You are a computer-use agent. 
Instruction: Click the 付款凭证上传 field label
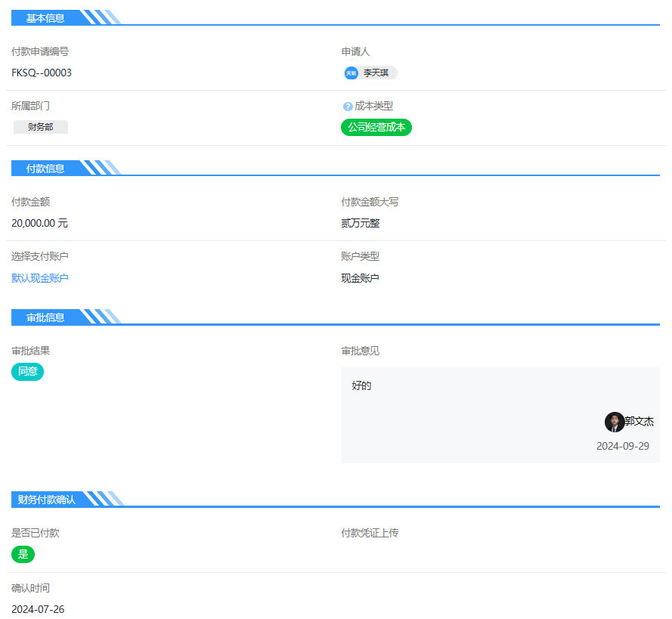pyautogui.click(x=370, y=533)
